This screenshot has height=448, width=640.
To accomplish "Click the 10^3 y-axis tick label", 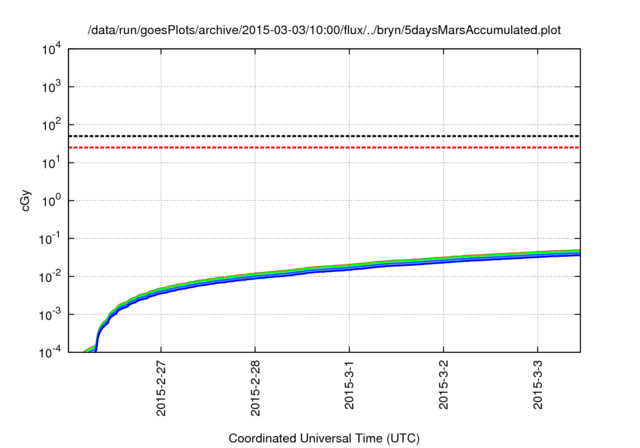I will (x=51, y=86).
